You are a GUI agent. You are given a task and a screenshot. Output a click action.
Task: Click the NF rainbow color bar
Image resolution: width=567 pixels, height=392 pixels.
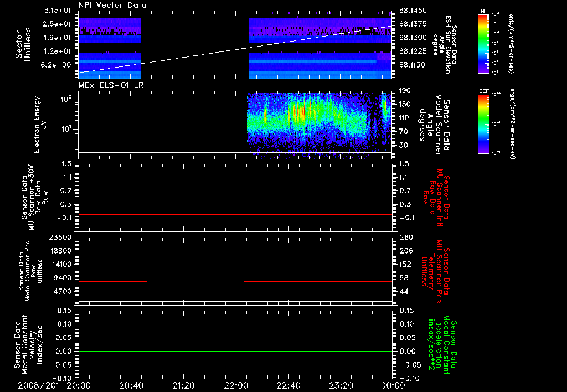[x=483, y=43]
